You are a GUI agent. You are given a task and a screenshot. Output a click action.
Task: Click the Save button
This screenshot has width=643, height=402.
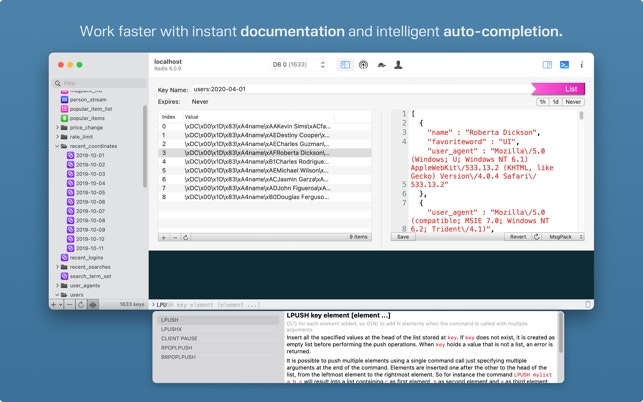tap(403, 237)
